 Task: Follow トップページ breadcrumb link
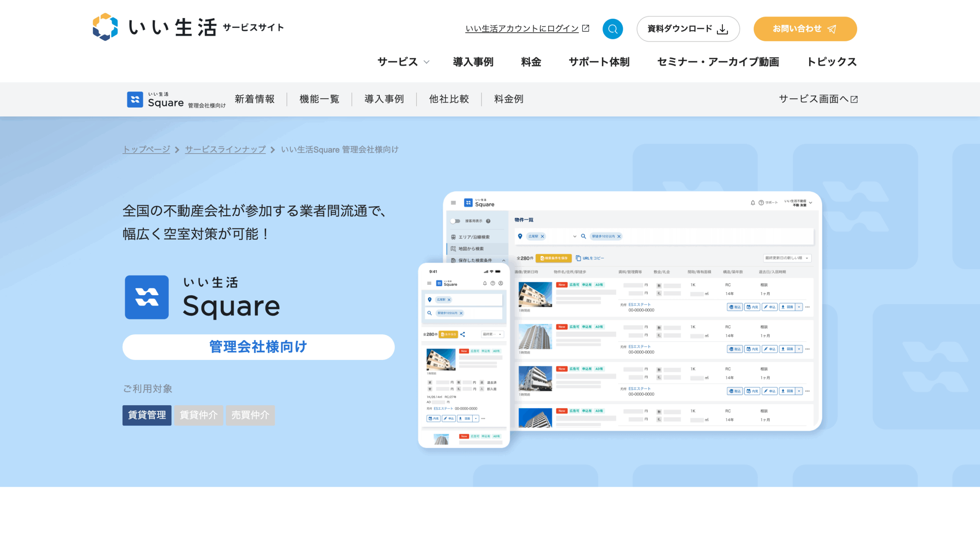pyautogui.click(x=146, y=149)
